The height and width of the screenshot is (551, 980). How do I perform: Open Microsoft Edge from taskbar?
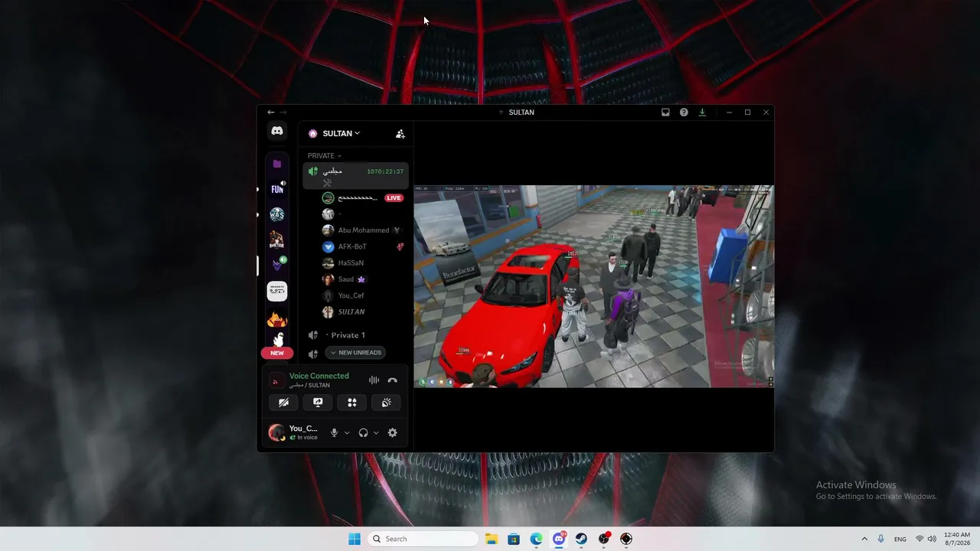click(x=537, y=539)
